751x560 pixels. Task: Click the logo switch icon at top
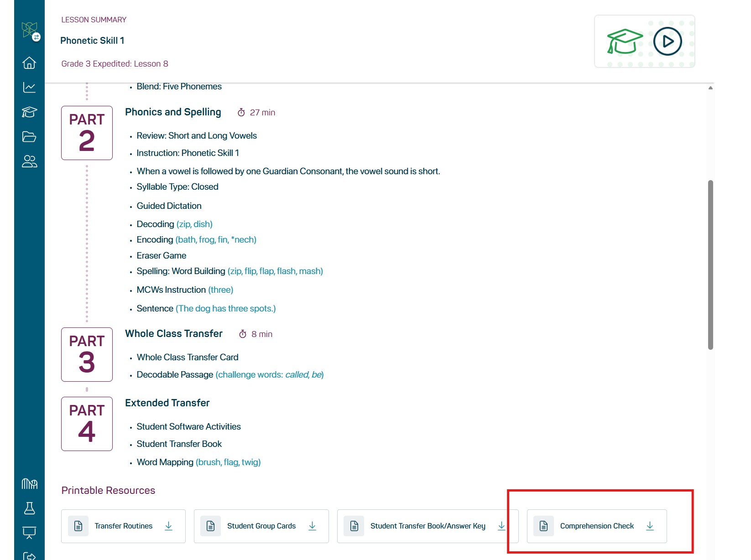pos(31,31)
